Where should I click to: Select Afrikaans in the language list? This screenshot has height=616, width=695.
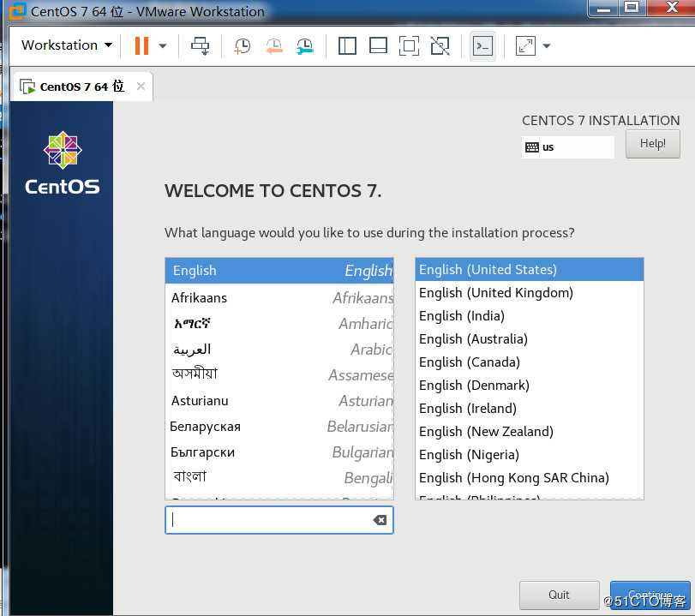(279, 298)
